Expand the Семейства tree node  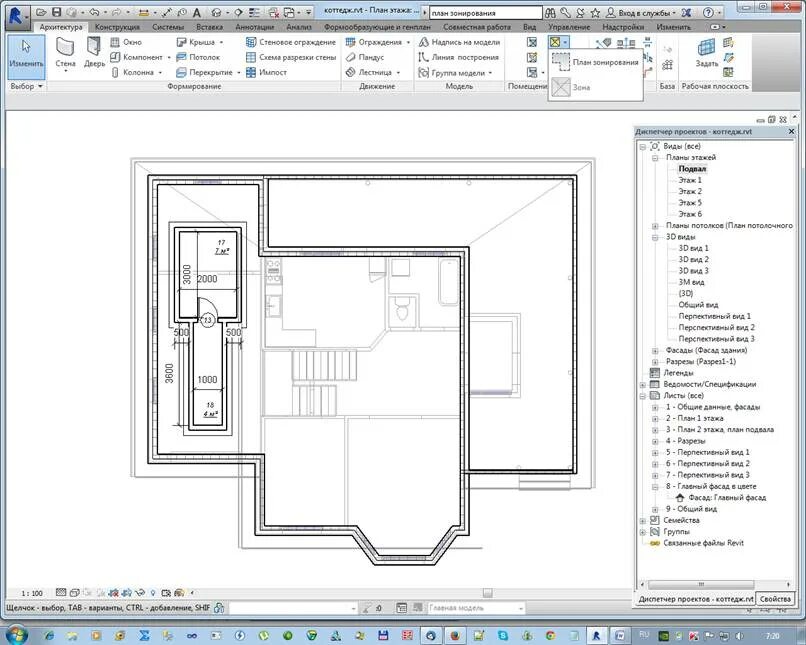(x=643, y=521)
